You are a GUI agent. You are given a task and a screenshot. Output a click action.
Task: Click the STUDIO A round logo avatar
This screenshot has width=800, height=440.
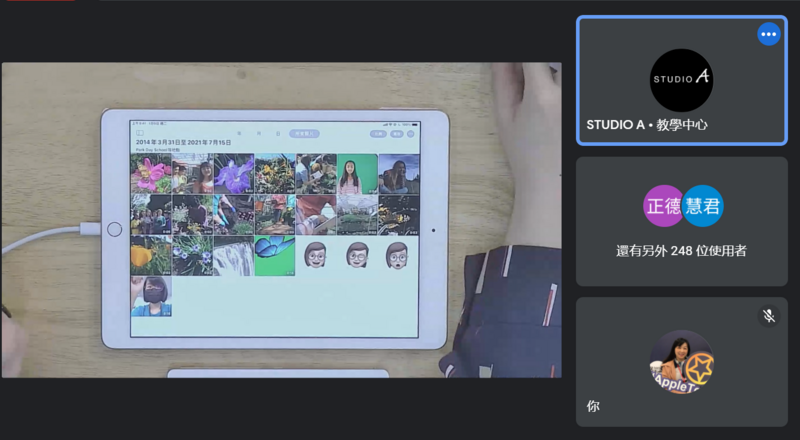point(681,79)
